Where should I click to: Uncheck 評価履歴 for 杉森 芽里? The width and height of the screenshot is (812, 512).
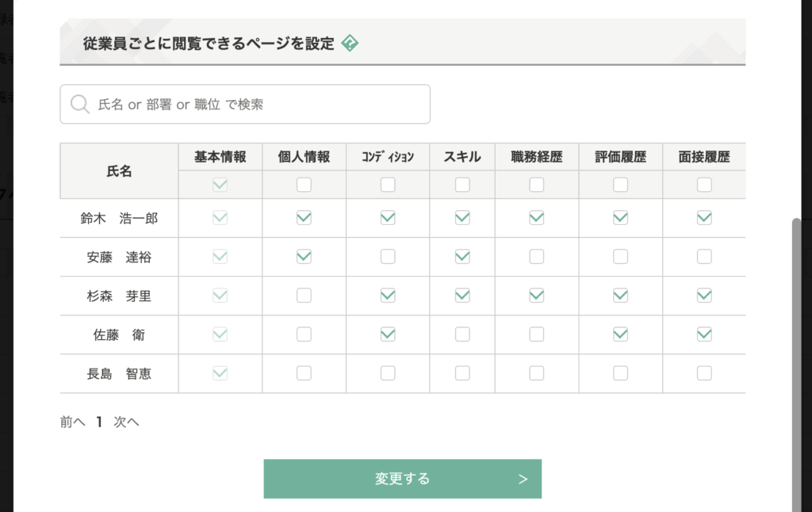tap(620, 296)
